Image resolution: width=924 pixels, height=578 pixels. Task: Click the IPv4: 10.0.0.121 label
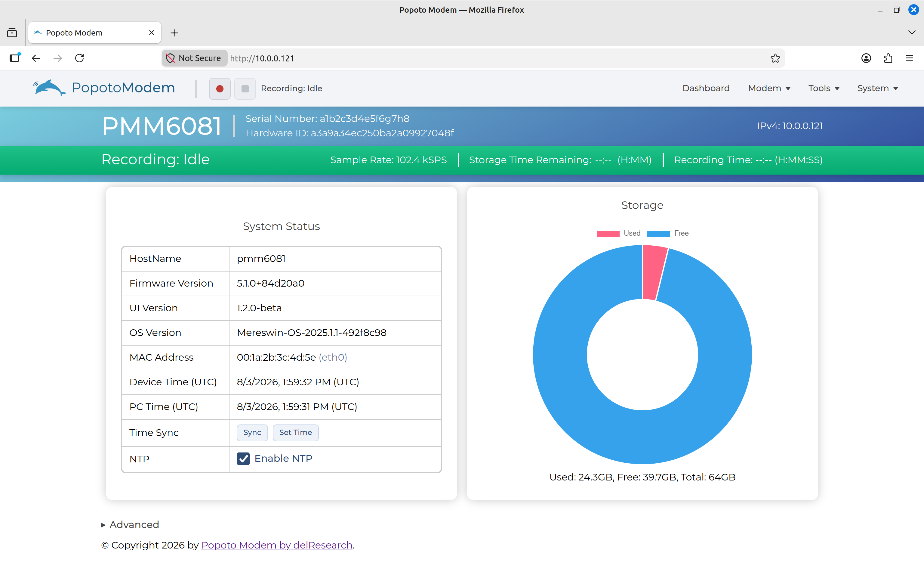click(790, 126)
